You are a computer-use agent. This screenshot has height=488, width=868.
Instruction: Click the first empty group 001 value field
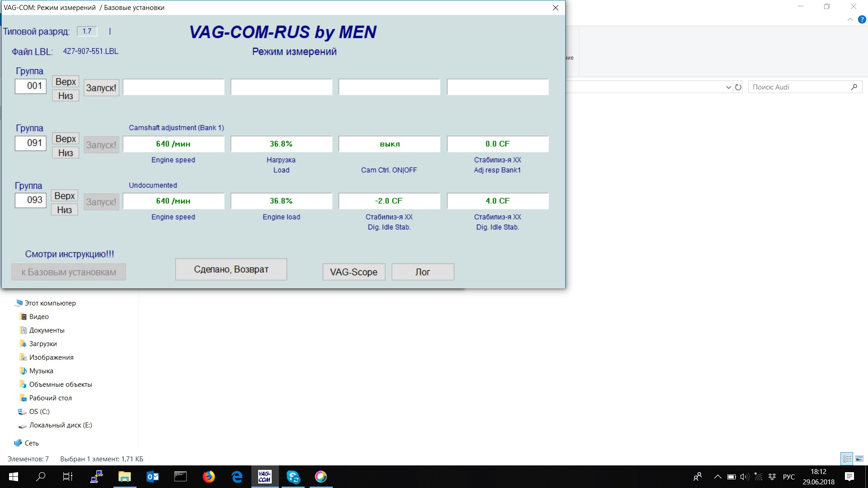click(x=174, y=87)
